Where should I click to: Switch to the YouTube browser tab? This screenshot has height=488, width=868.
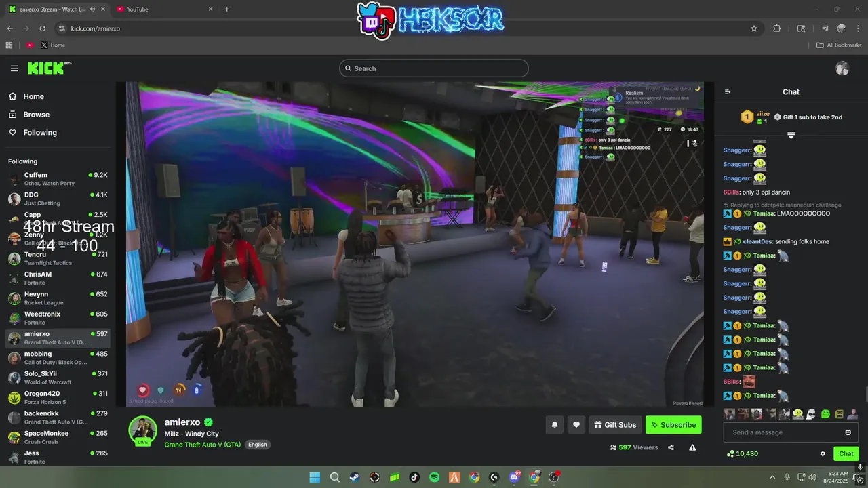coord(163,9)
